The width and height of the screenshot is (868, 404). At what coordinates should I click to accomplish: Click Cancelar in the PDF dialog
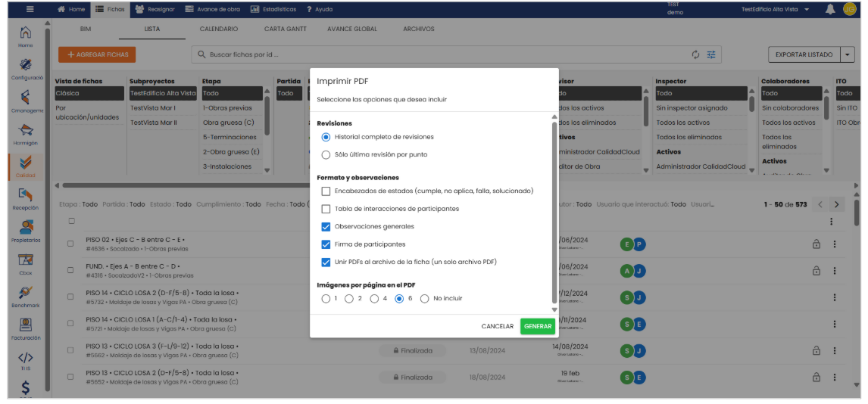pos(497,327)
